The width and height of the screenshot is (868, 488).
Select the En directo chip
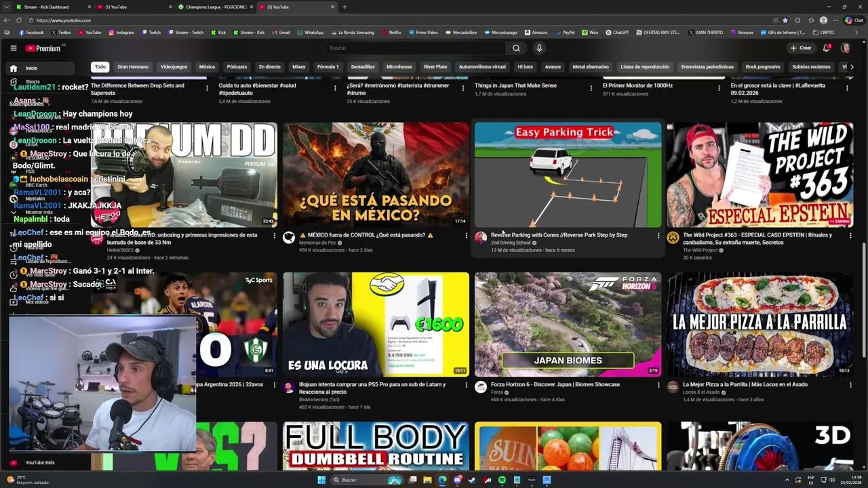[x=269, y=67]
